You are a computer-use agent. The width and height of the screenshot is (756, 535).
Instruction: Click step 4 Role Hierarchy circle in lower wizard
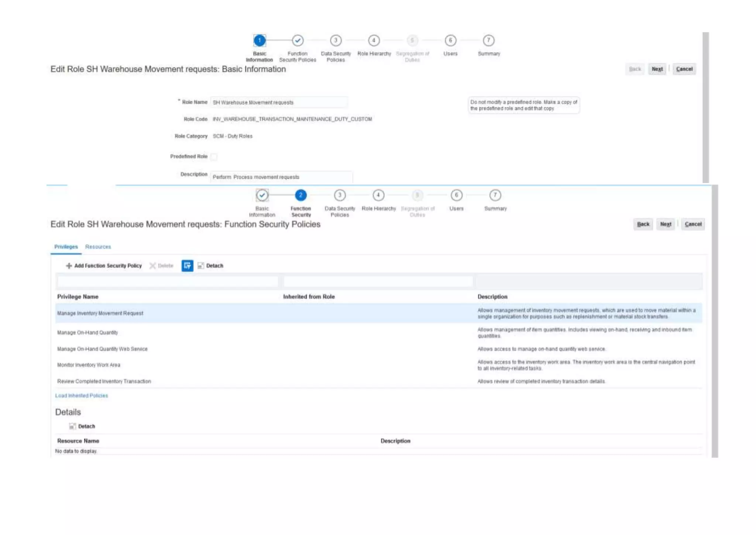pyautogui.click(x=378, y=195)
